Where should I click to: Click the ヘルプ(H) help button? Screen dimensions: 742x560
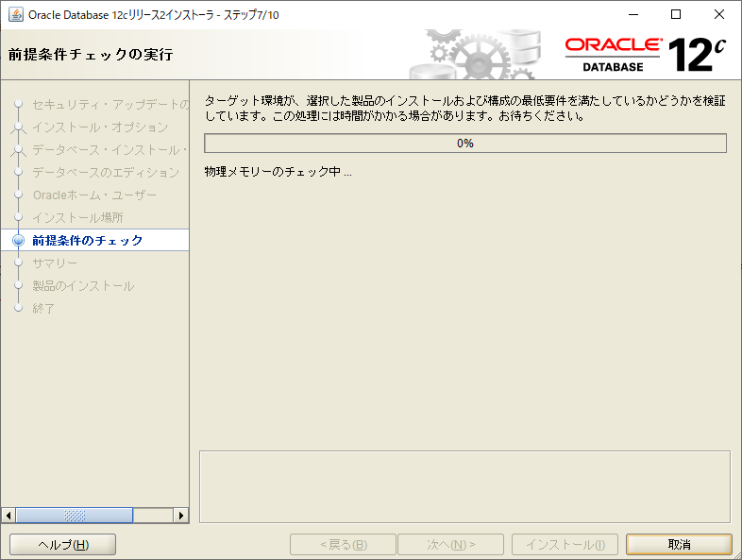click(63, 544)
